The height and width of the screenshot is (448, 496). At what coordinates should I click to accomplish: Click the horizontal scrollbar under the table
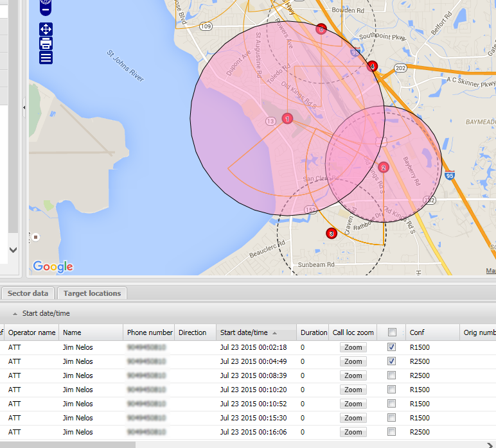point(67,444)
